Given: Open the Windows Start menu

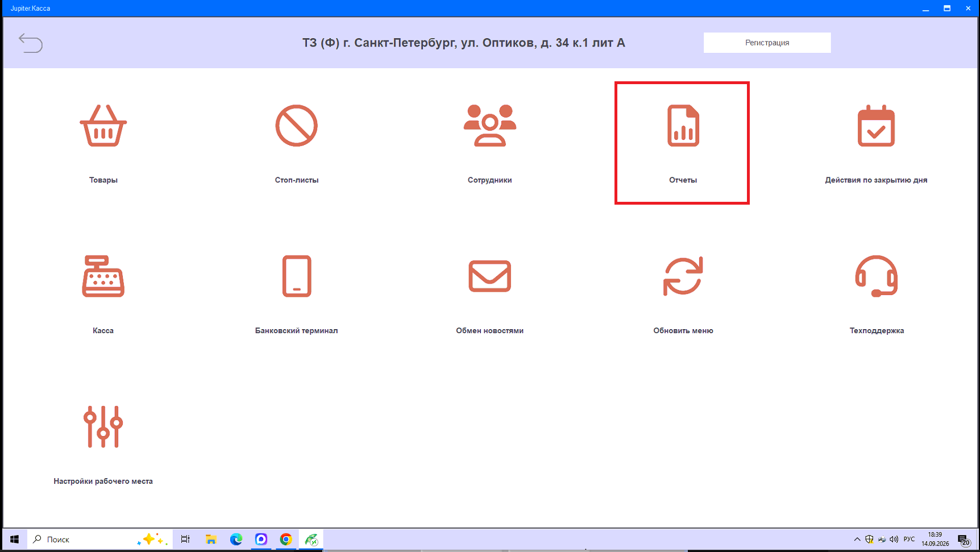Looking at the screenshot, I should coord(15,539).
